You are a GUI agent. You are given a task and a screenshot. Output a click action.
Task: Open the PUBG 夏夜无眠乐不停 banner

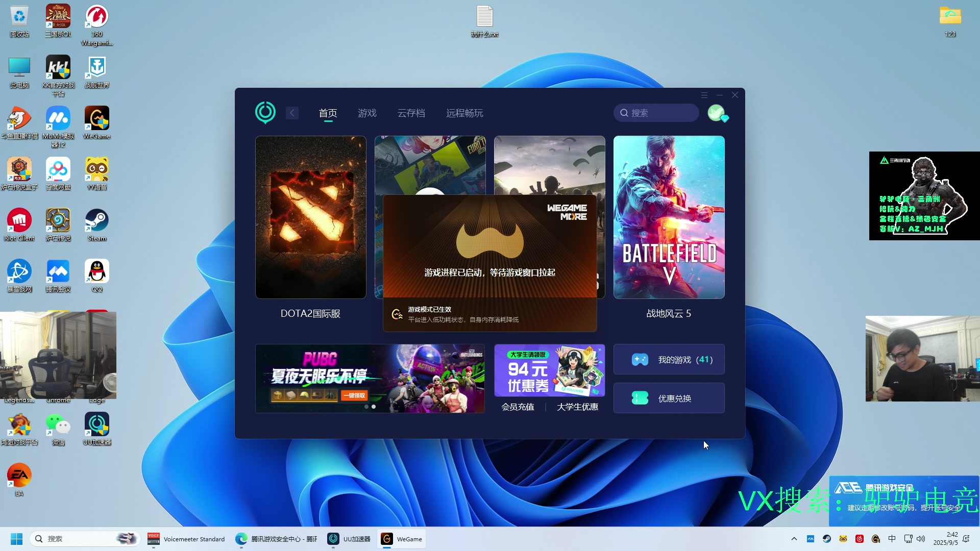(x=370, y=379)
